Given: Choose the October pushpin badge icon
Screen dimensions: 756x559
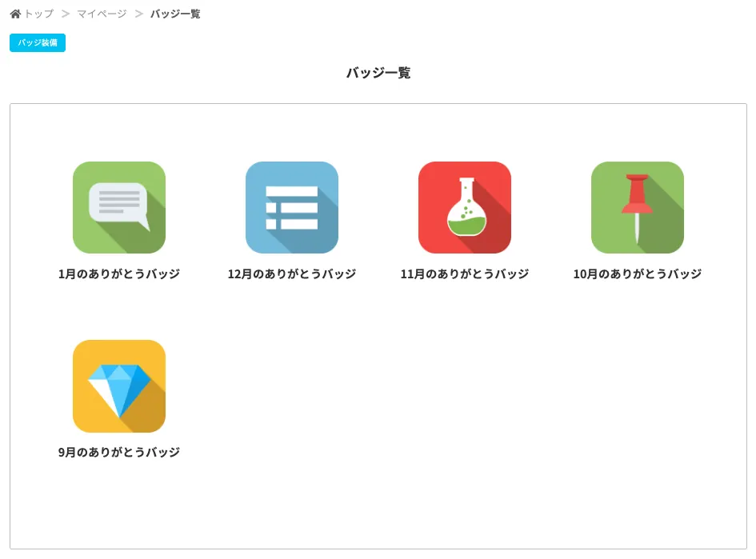Looking at the screenshot, I should [x=638, y=208].
